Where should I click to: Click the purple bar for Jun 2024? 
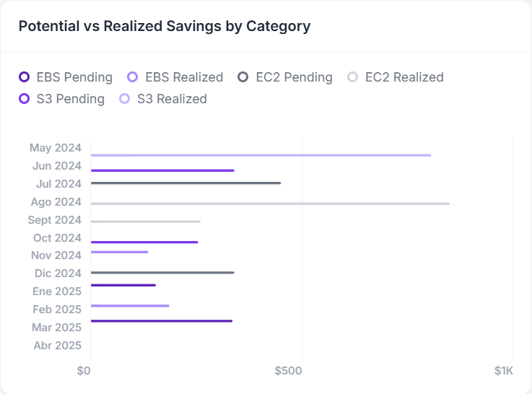click(162, 170)
